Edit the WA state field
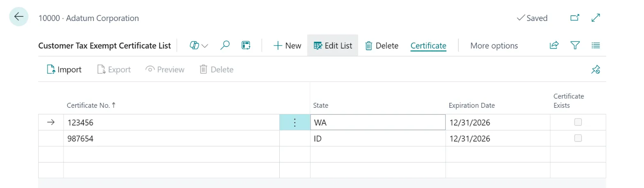The height and width of the screenshot is (188, 644). coord(378,123)
